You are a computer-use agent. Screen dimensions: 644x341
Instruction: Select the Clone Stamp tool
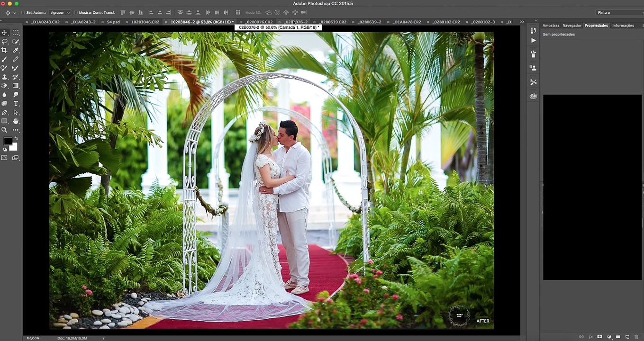click(x=4, y=77)
